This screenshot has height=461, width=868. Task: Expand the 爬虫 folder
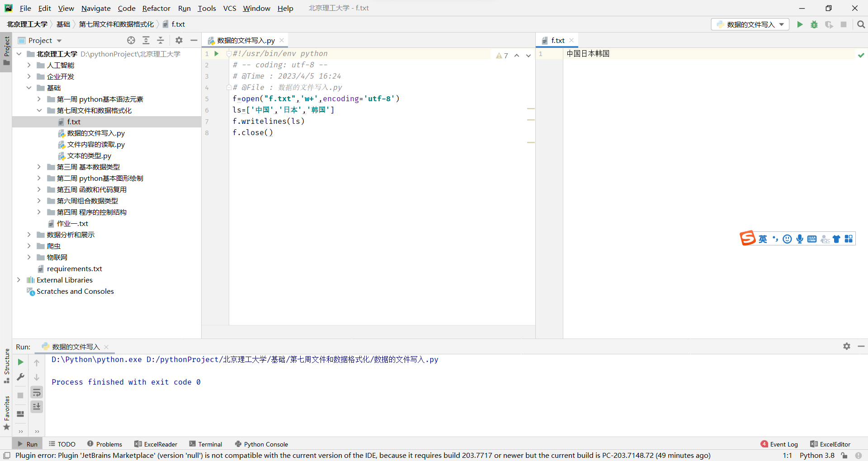pos(29,246)
